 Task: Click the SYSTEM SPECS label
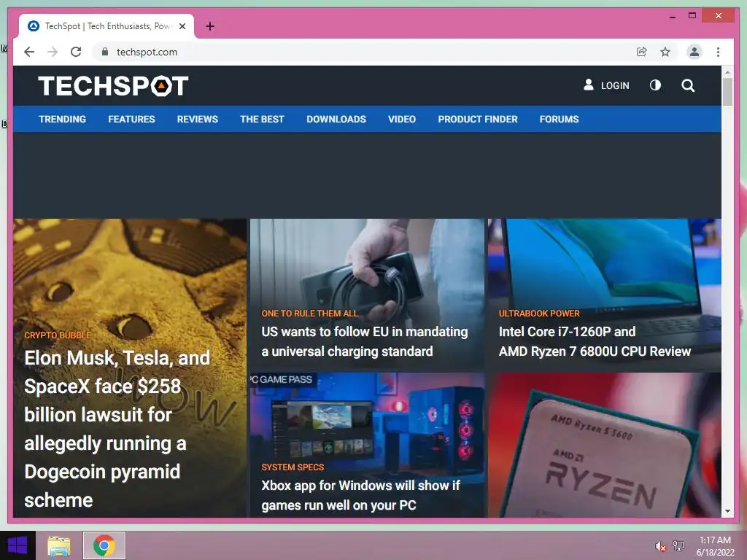293,467
